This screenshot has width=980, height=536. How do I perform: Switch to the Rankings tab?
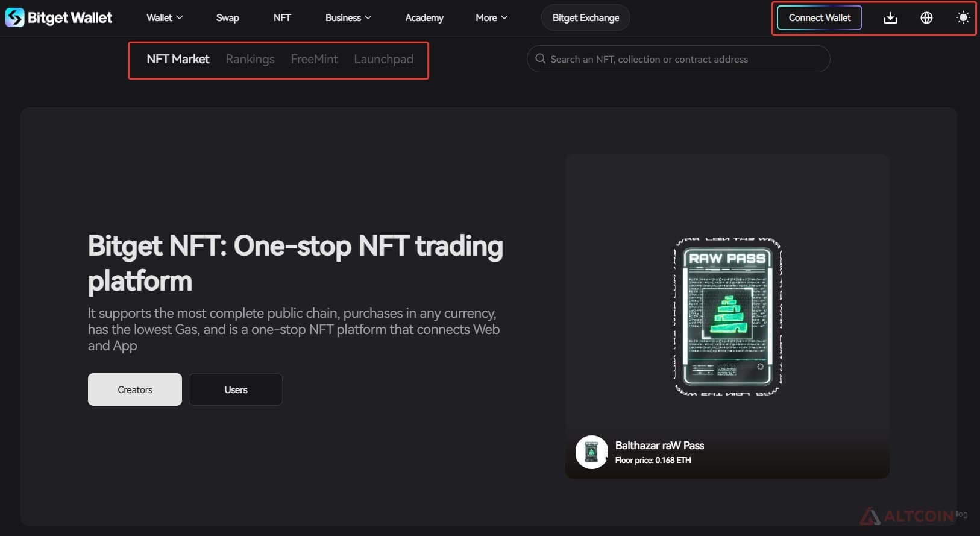[250, 59]
